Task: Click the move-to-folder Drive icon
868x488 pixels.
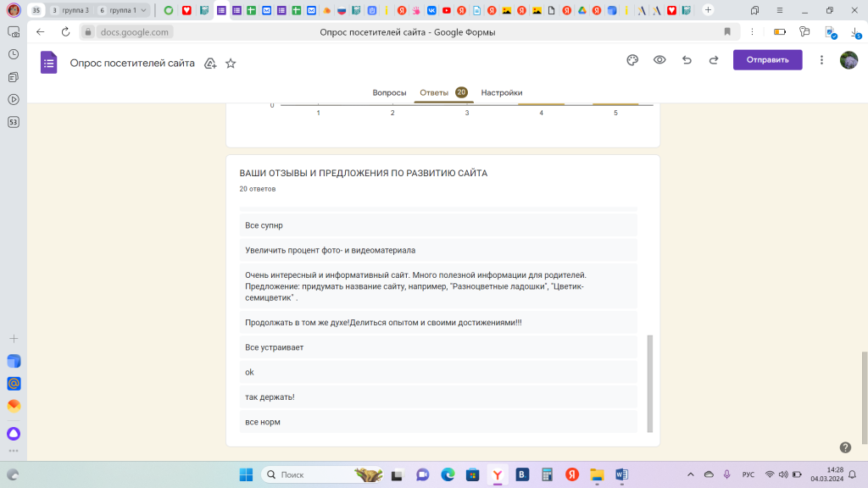Action: (x=210, y=64)
